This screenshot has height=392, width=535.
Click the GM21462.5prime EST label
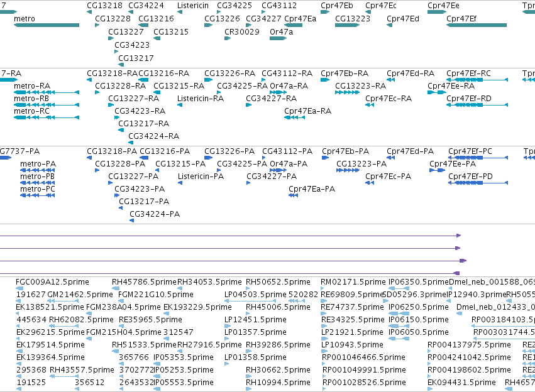tap(80, 295)
